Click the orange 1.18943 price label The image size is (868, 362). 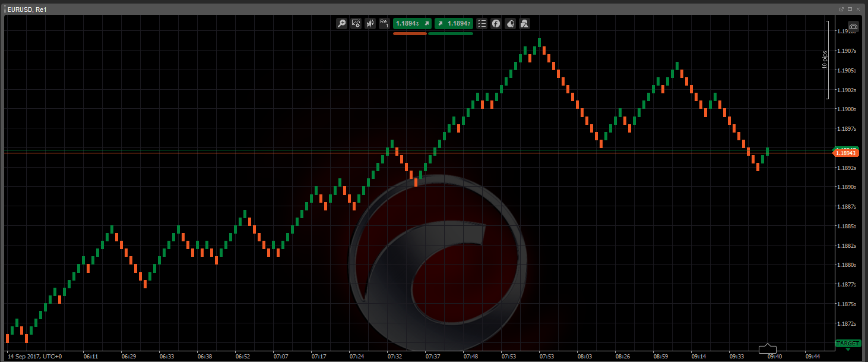[x=845, y=153]
